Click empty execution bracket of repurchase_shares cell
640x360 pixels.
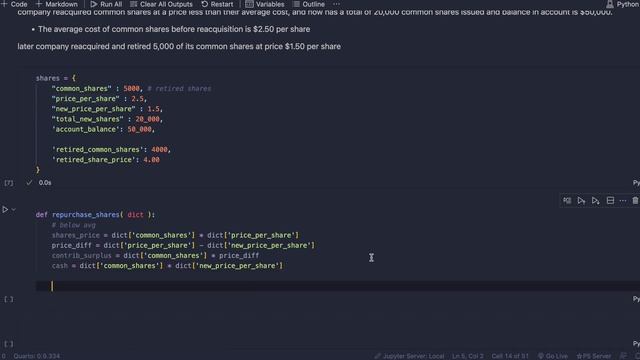9,299
